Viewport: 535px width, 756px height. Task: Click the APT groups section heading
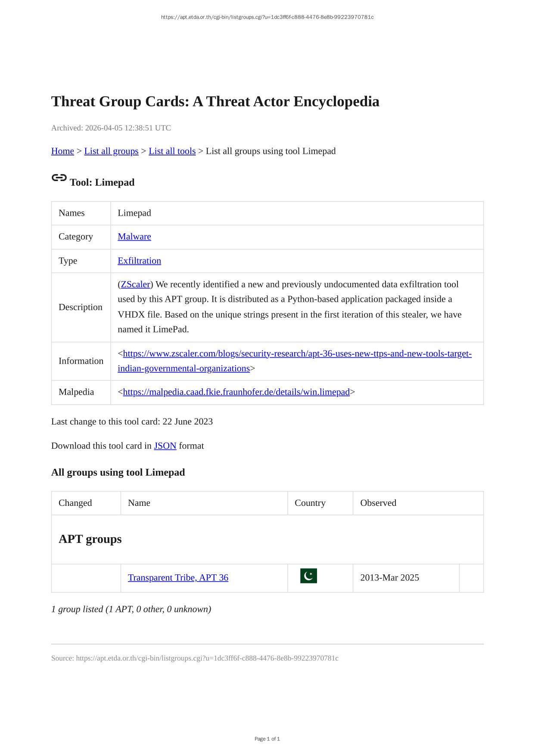(90, 539)
